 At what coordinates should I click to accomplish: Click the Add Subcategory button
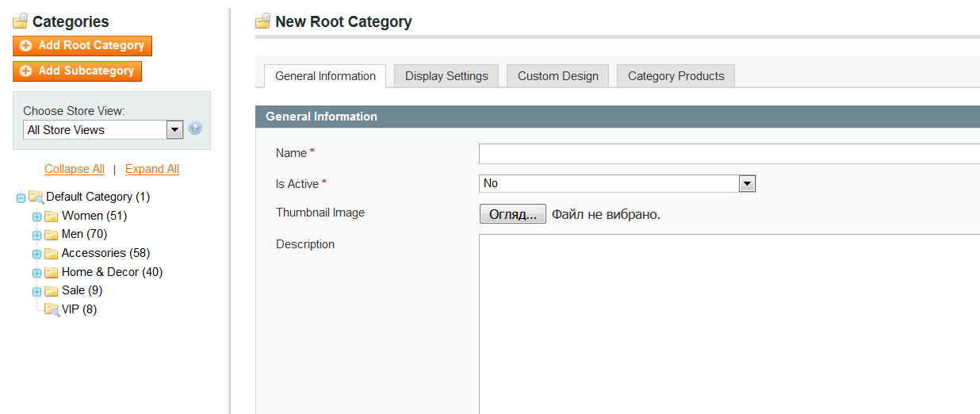78,71
